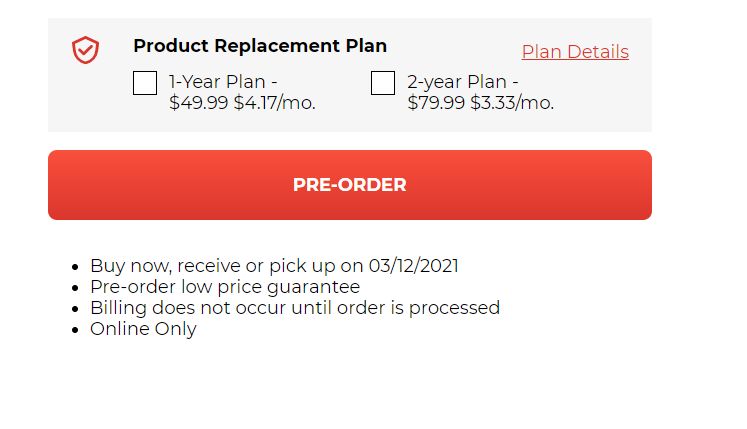The image size is (747, 429).
Task: Click the 'Online Only' bullet item
Action: [143, 329]
